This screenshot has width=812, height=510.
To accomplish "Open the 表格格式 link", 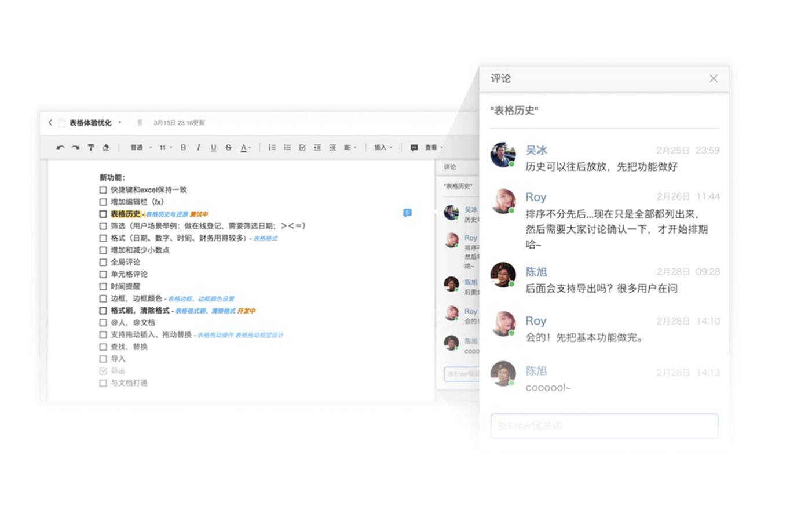I will [x=265, y=238].
